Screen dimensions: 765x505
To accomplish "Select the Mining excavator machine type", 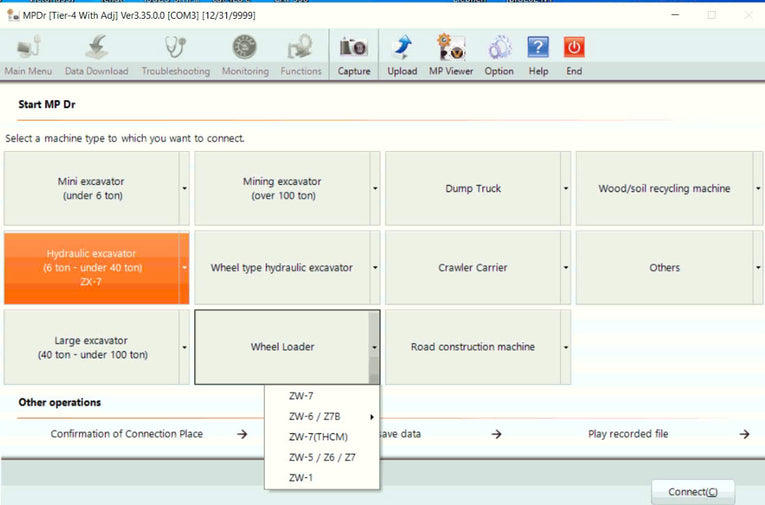I will tap(281, 188).
